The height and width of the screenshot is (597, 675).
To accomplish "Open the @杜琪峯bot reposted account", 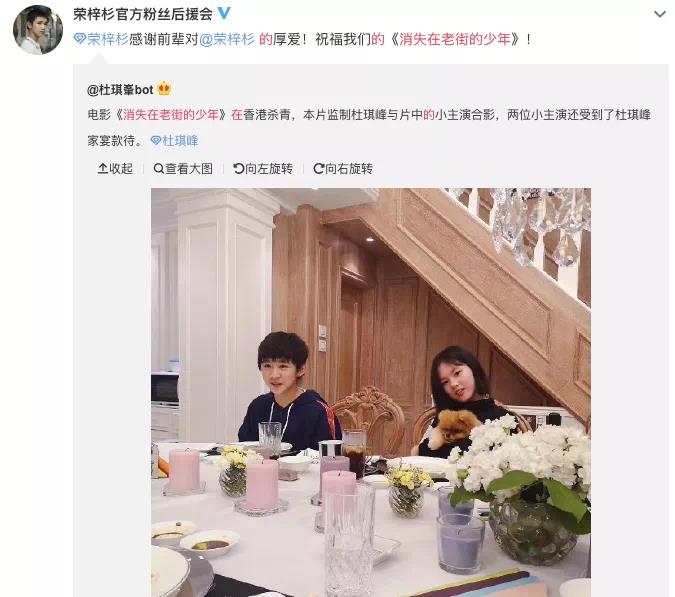I will (120, 90).
